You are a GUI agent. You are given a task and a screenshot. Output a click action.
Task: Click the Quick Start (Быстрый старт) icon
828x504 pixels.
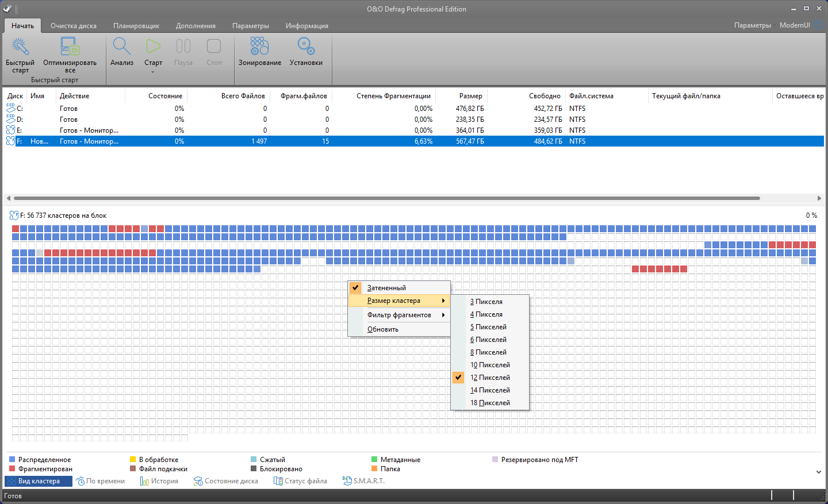(20, 47)
